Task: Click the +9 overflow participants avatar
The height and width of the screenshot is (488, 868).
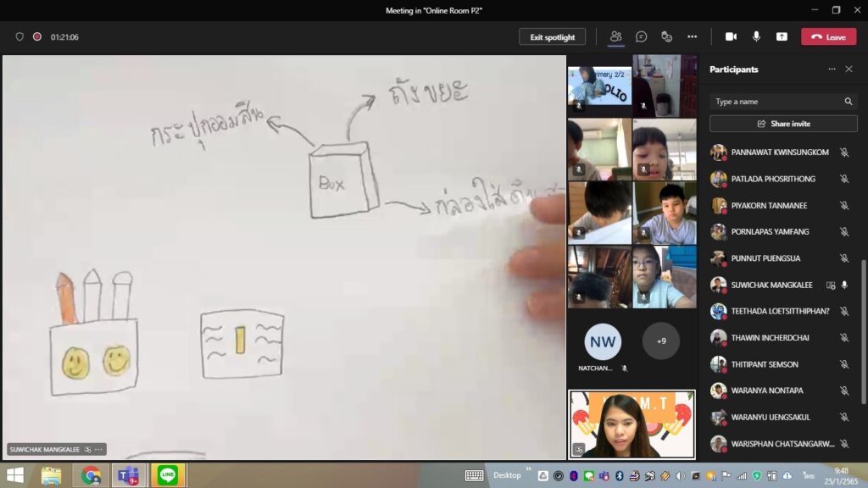Action: pos(661,341)
